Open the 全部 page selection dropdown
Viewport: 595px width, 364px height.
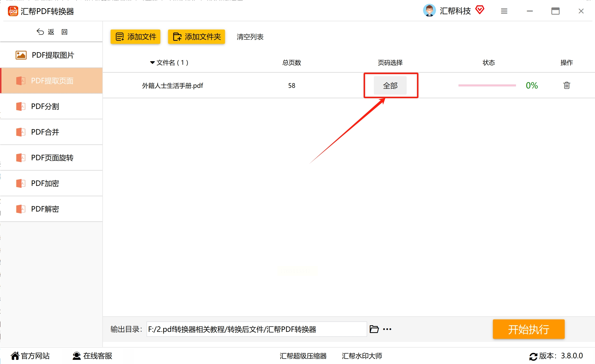coord(390,85)
